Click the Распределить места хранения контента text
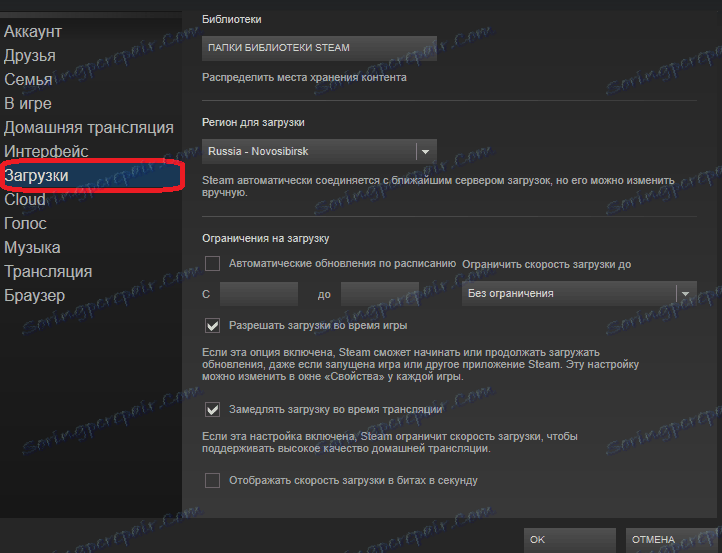 [304, 77]
